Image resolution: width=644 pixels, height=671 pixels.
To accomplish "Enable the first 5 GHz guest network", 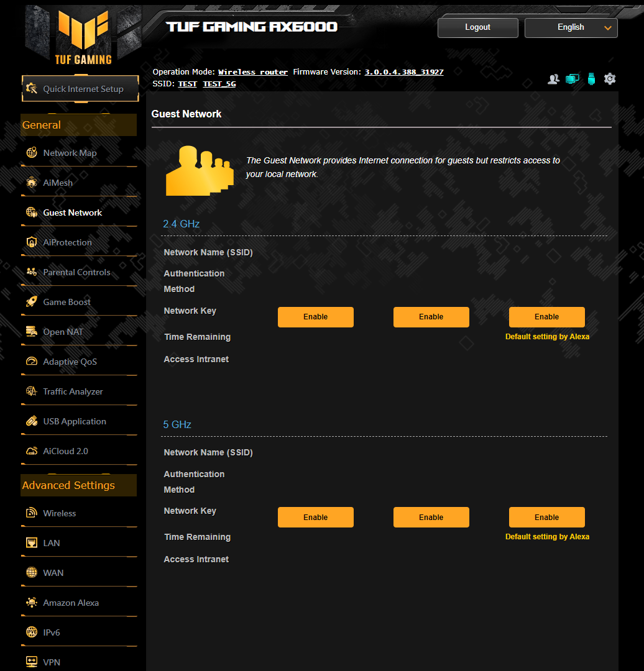I will [316, 517].
